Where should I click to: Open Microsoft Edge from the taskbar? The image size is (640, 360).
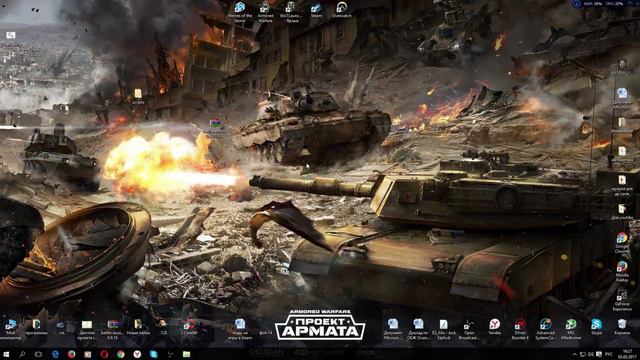(x=55, y=354)
